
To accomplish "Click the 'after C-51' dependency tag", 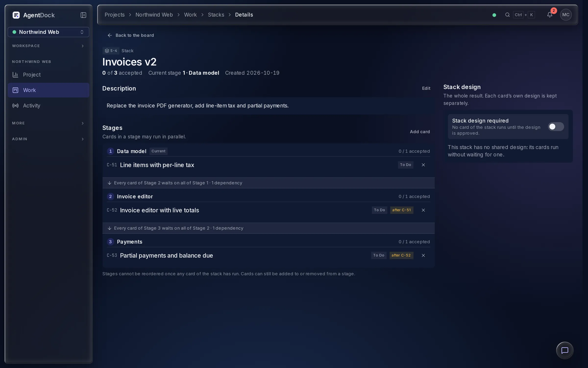I will tap(402, 210).
